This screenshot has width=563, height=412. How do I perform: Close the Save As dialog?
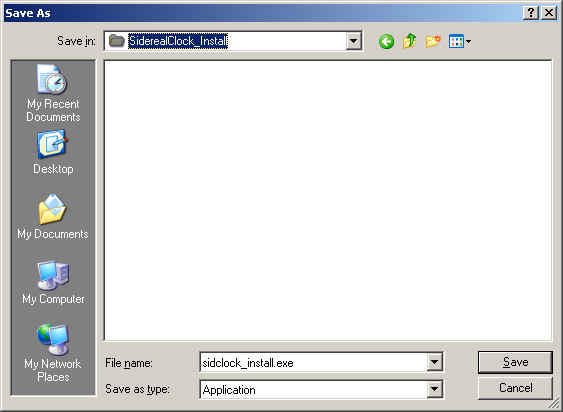(x=549, y=13)
